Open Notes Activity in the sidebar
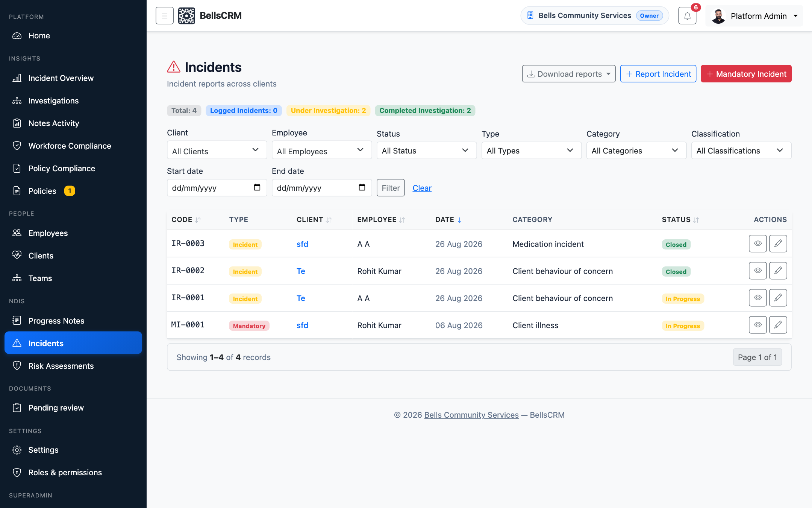Viewport: 812px width, 508px height. (73, 123)
